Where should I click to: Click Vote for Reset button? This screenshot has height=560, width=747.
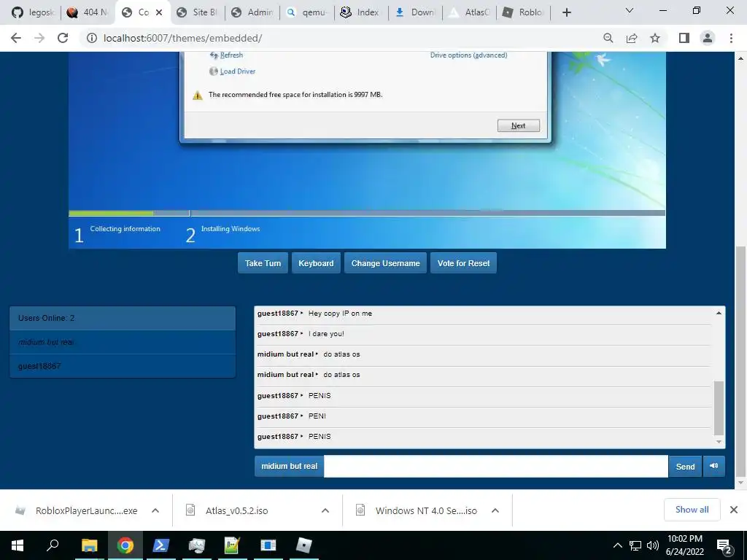(463, 262)
